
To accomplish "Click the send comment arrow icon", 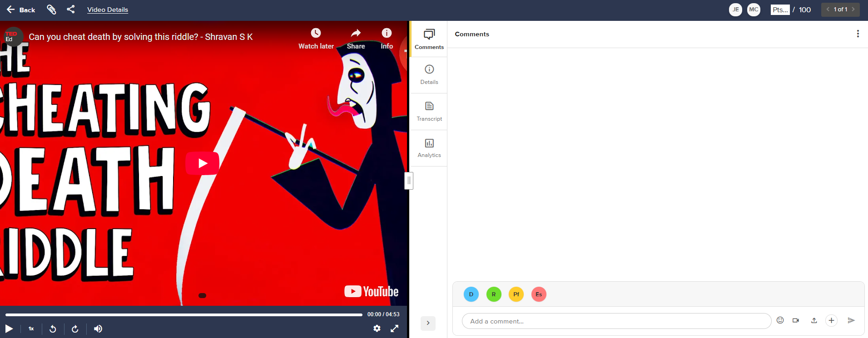I will click(851, 320).
